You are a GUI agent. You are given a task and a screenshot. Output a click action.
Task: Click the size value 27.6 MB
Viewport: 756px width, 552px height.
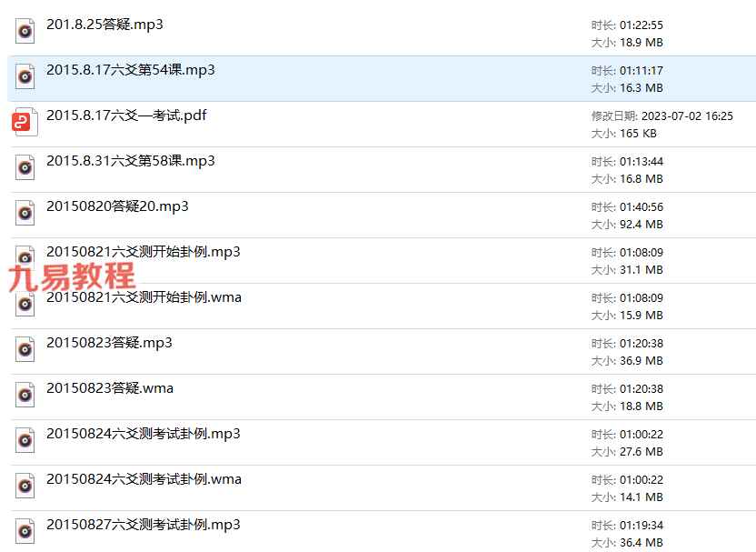[642, 452]
